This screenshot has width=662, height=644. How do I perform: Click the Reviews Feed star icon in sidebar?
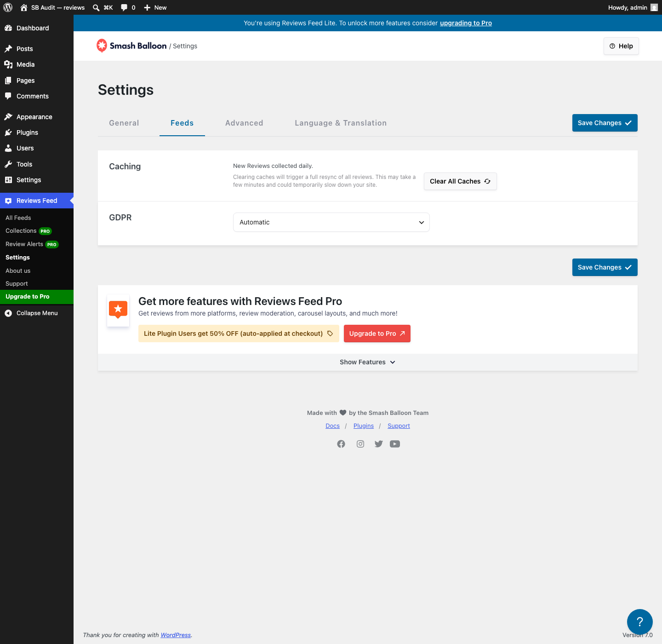tap(8, 201)
